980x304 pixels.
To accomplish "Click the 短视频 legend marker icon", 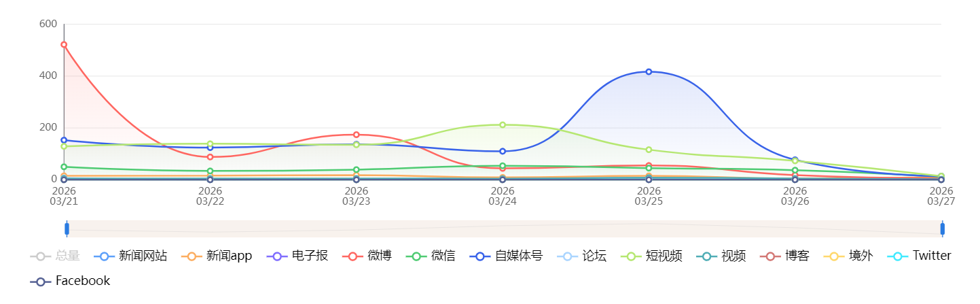I will [629, 256].
